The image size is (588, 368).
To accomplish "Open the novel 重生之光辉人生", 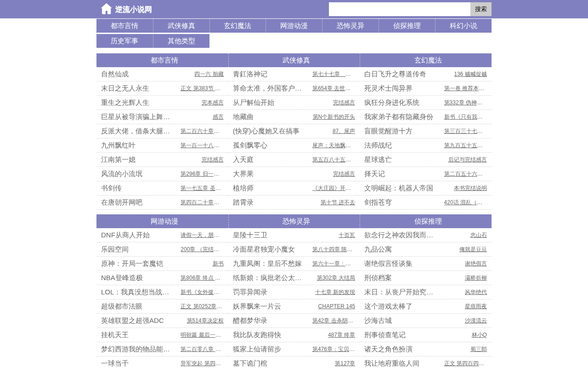I will coord(125,103).
